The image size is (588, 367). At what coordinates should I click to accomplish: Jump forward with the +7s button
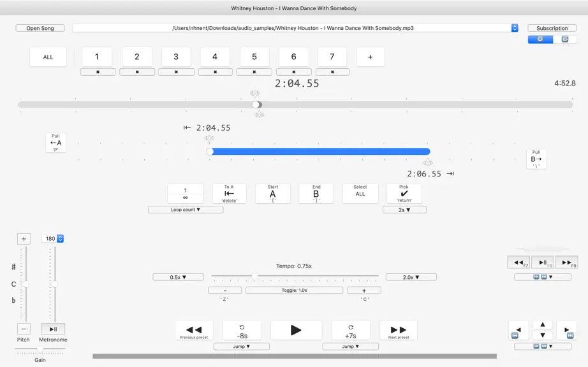351,330
